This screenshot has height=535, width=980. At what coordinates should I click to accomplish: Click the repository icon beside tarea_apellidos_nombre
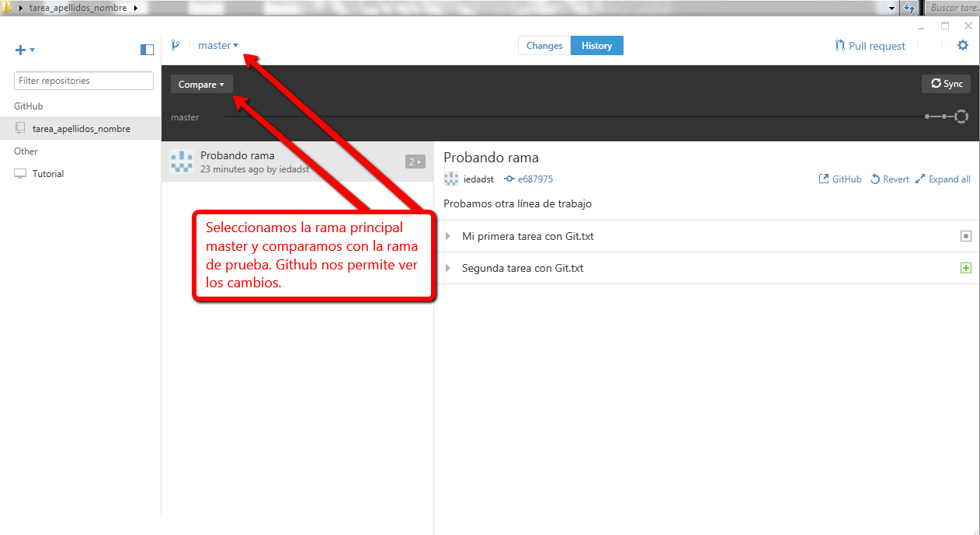coord(21,128)
